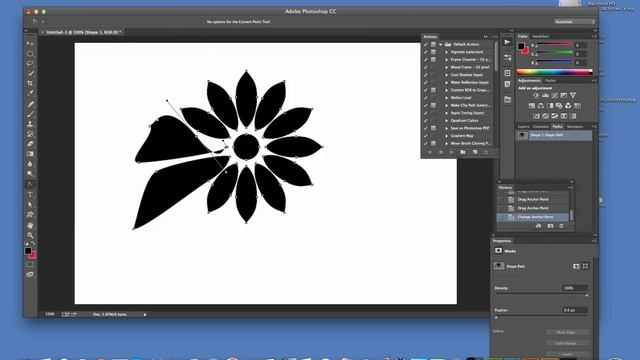The height and width of the screenshot is (360, 640).
Task: Click the red R color slider
Action: tap(555, 45)
